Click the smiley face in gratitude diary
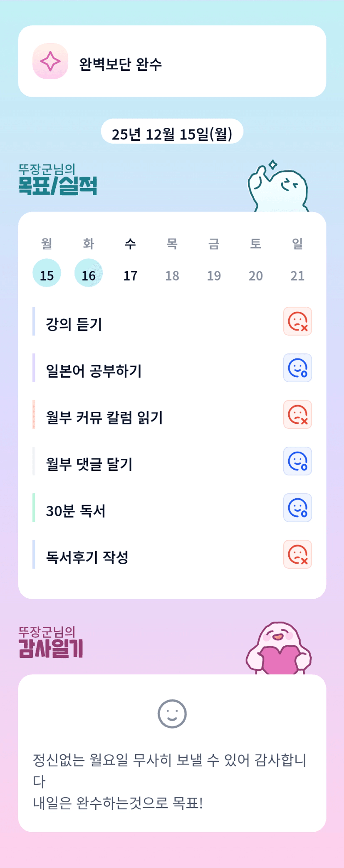The image size is (344, 868). click(172, 714)
